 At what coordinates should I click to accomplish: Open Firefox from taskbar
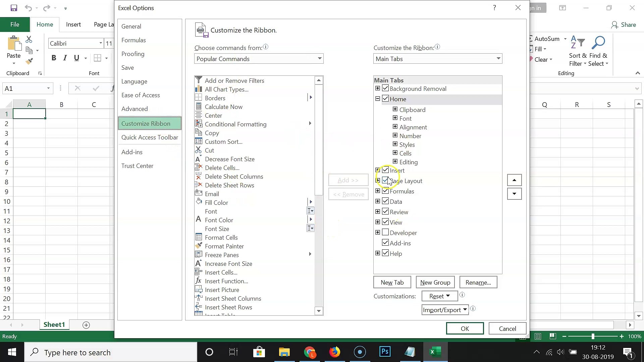click(x=335, y=352)
